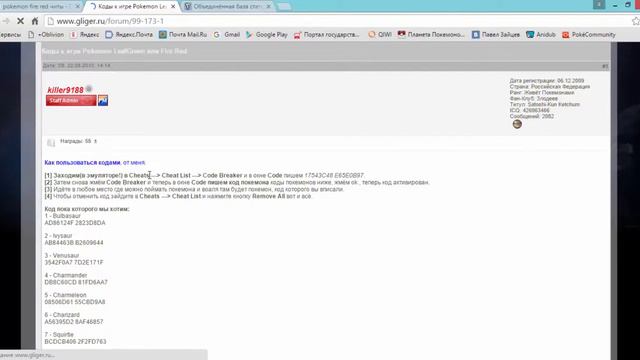Open the browser home page icon
Image resolution: width=640 pixels, height=360 pixels.
tap(35, 21)
